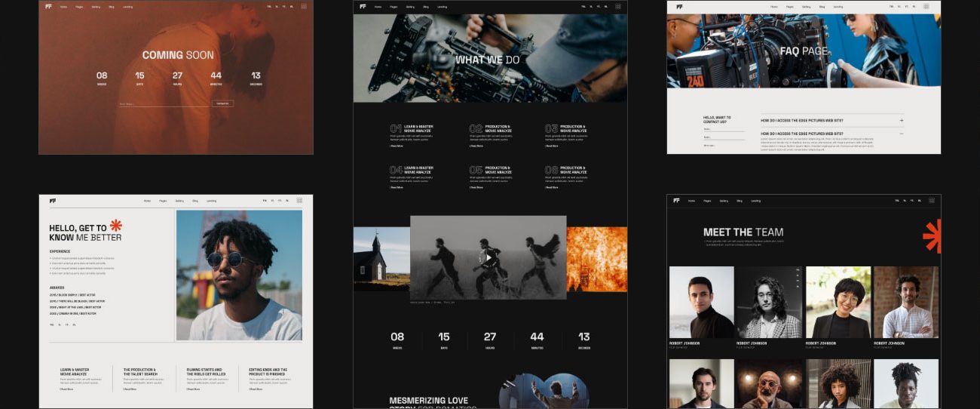Open the fire thumbnail image
This screenshot has height=409, width=980.
(596, 259)
